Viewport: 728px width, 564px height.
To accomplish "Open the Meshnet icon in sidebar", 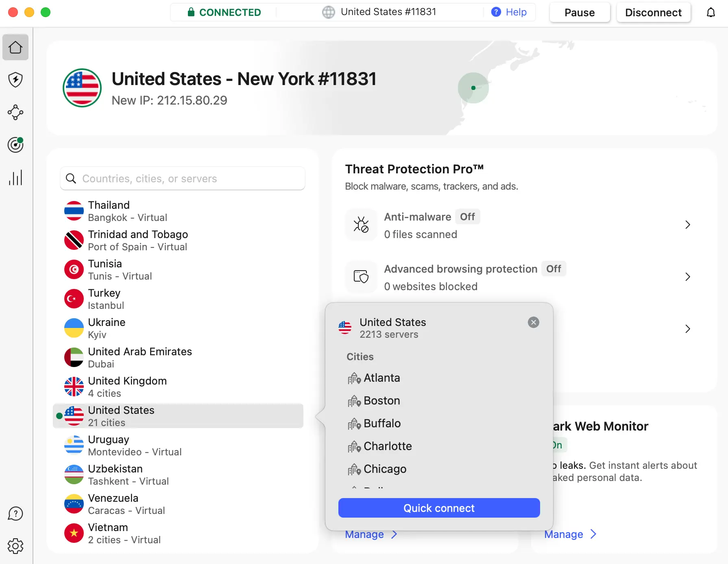I will click(x=15, y=112).
